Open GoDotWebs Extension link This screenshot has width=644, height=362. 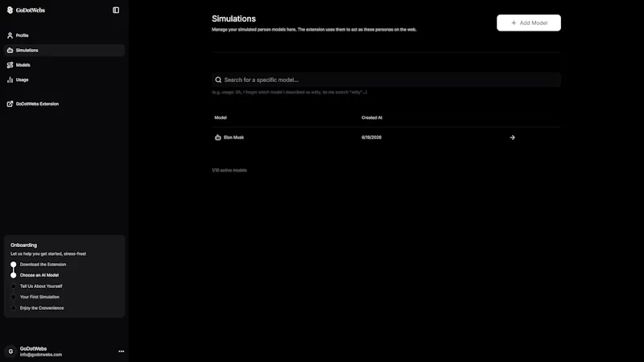64,104
